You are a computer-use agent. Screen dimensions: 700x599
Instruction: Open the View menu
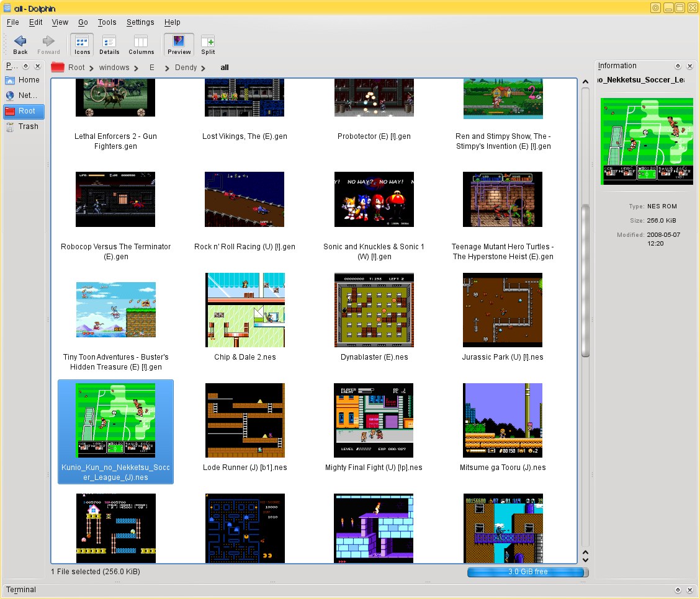pos(60,22)
